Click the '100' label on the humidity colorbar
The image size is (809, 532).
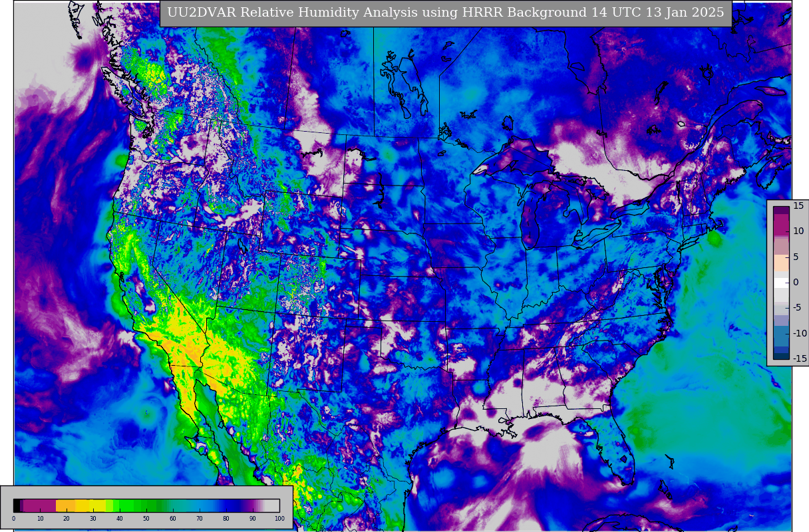coord(279,519)
